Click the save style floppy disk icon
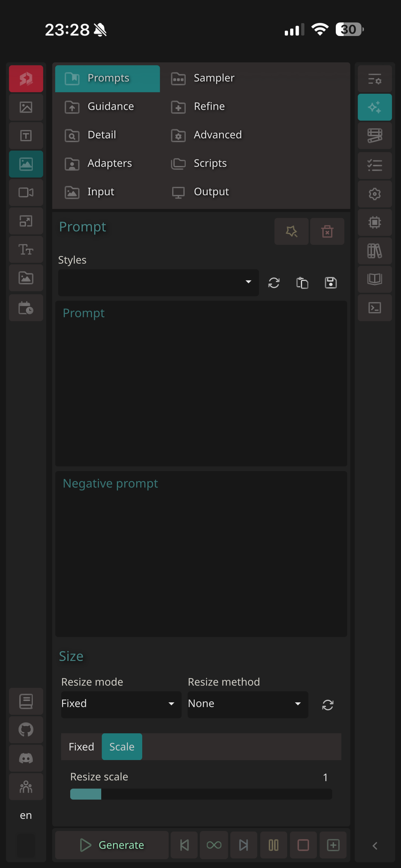Viewport: 401px width, 868px height. (x=330, y=283)
